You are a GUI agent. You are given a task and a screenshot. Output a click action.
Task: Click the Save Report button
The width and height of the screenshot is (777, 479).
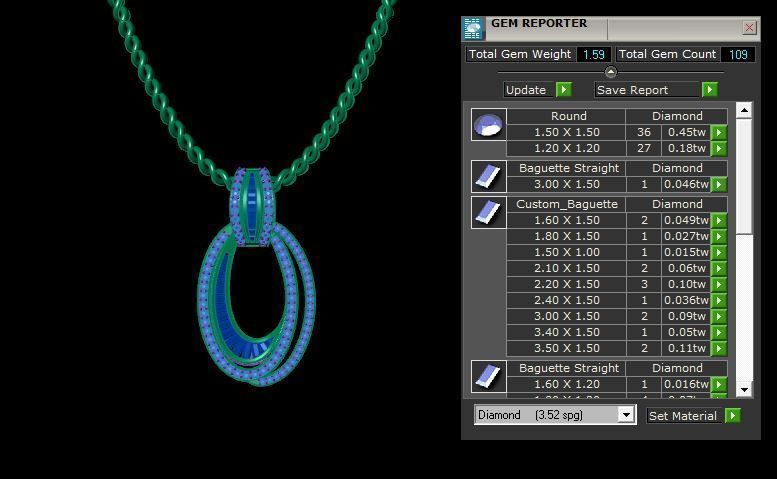tap(647, 90)
